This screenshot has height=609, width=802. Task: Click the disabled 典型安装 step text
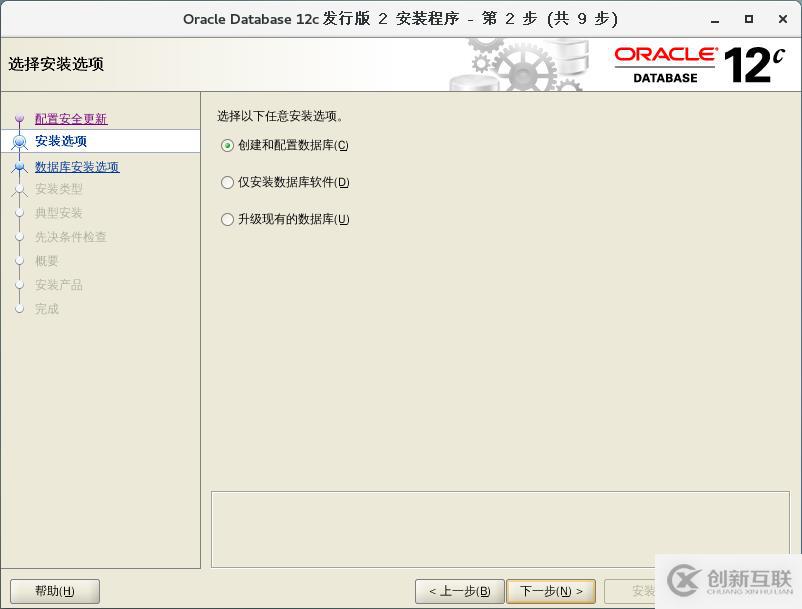(59, 213)
